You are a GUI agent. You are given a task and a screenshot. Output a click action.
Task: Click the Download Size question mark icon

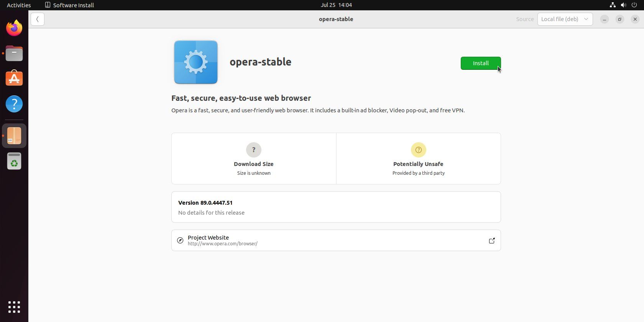point(254,150)
